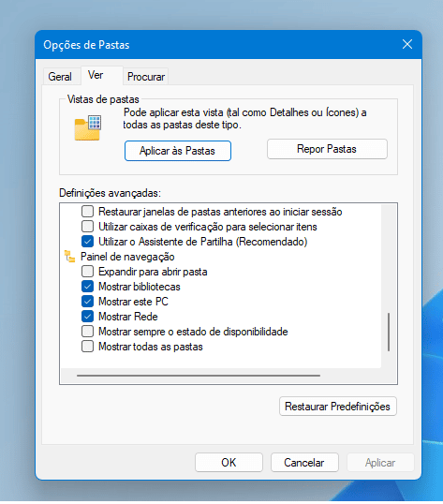Click Restaurar Predefinições button
Screen dimensions: 443x504
click(x=337, y=407)
